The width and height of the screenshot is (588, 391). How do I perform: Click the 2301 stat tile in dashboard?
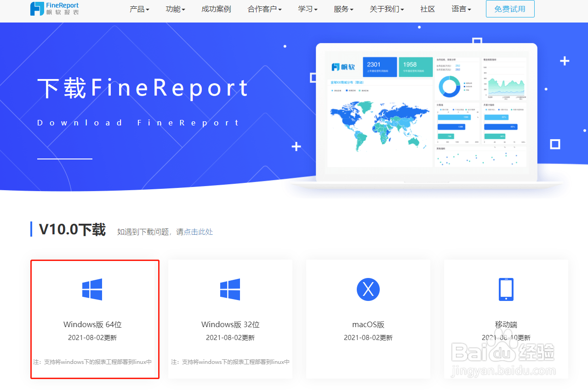click(380, 67)
